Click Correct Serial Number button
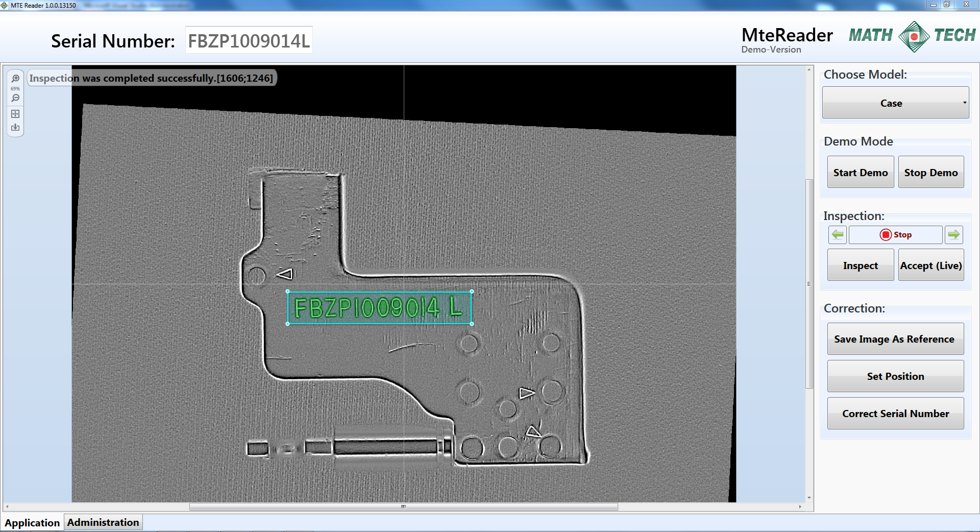This screenshot has height=532, width=980. click(895, 414)
